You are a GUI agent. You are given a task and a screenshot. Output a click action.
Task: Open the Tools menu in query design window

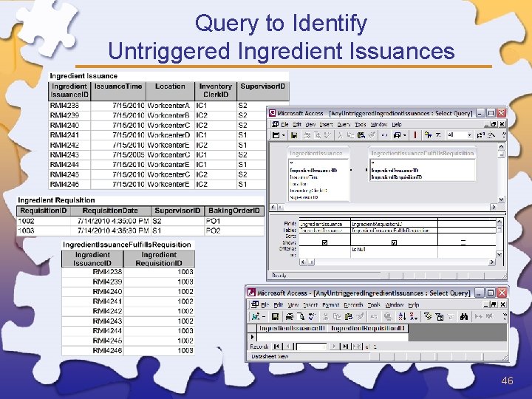[360, 125]
